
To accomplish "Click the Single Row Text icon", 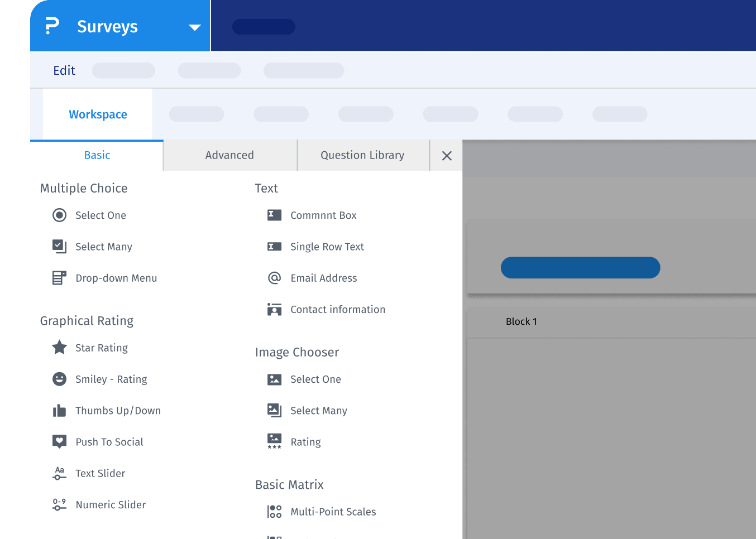I will point(274,247).
